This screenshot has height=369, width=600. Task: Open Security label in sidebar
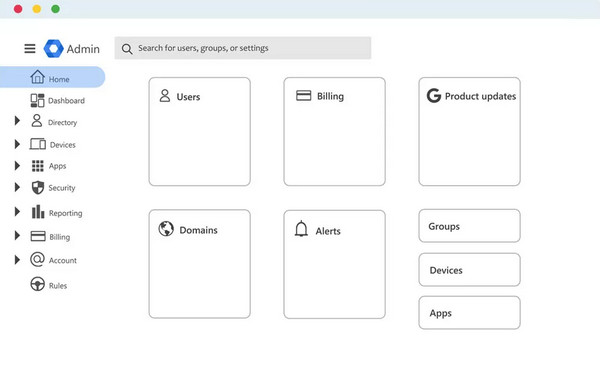[62, 188]
